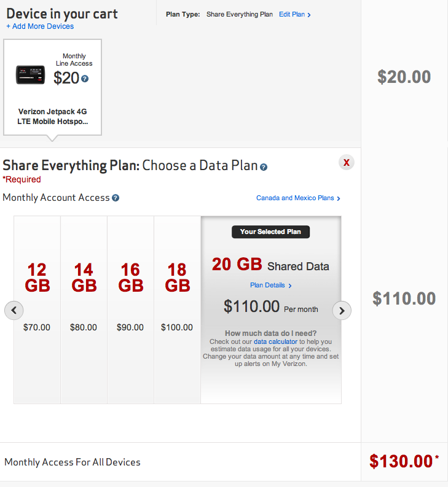Click help icon next to $20 line access
448x487 pixels.
[x=85, y=79]
